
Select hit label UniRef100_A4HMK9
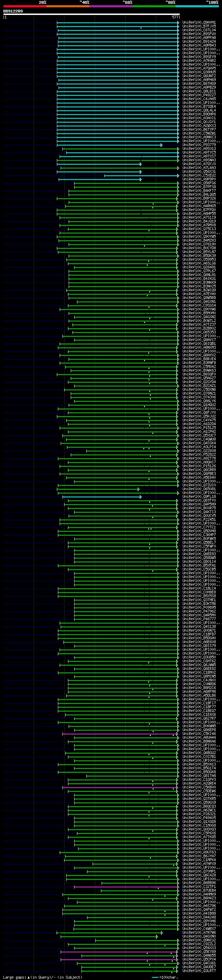tap(199, 894)
